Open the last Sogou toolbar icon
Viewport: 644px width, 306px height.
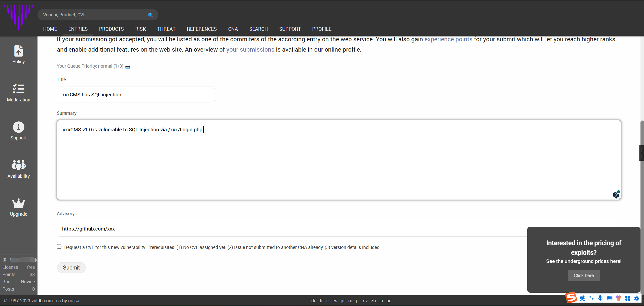point(637,298)
